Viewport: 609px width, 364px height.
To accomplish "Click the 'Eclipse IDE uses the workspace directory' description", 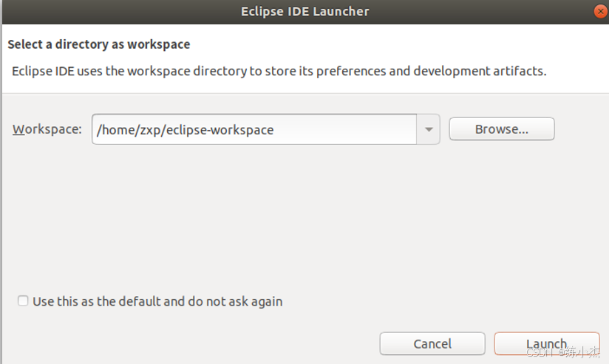I will pyautogui.click(x=279, y=71).
